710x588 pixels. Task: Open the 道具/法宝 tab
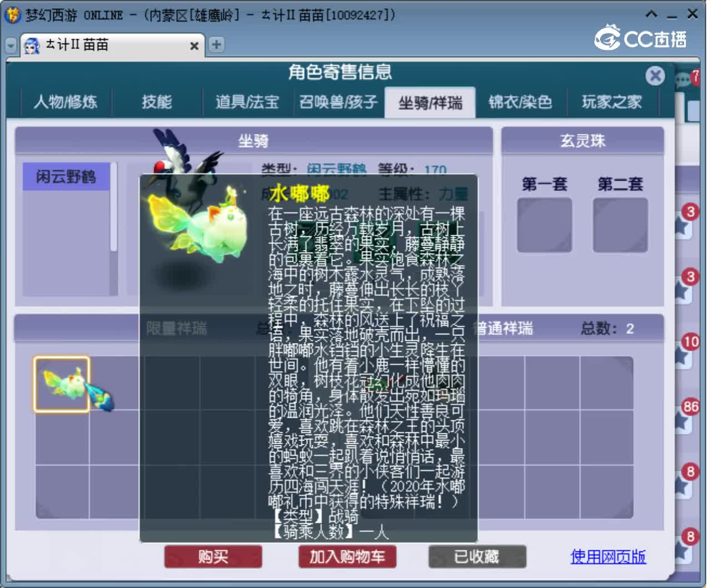(247, 102)
